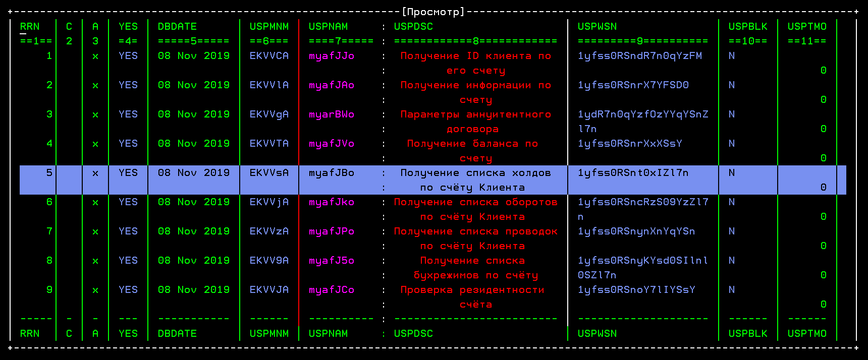Select the USPNAM cell myafJko
This screenshot has width=868, height=360.
(332, 202)
